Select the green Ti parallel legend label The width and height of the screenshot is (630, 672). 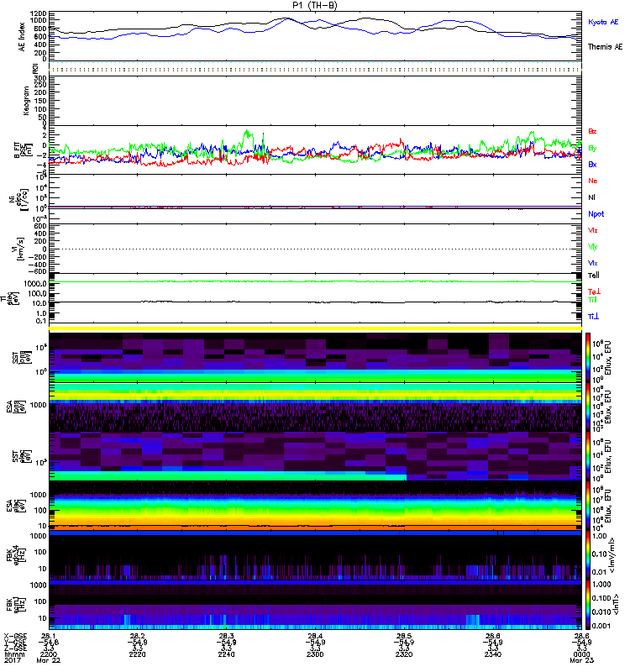[592, 300]
